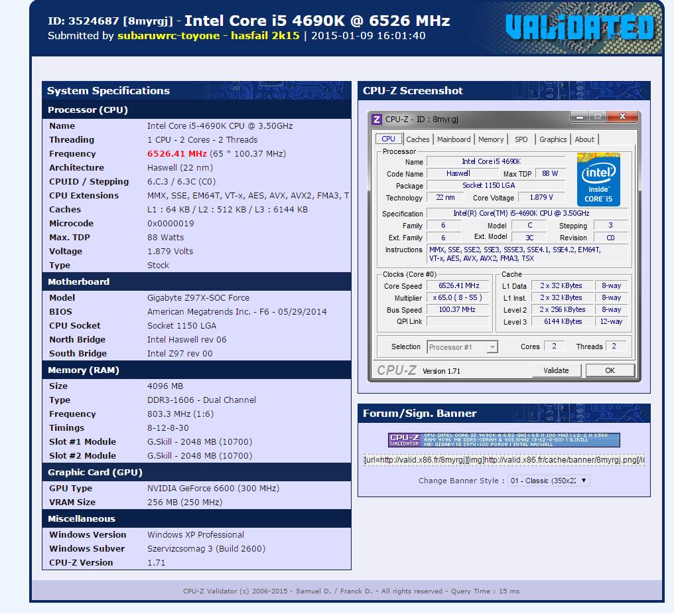Click the DDR3-1606 - Dual Channel text

202,400
